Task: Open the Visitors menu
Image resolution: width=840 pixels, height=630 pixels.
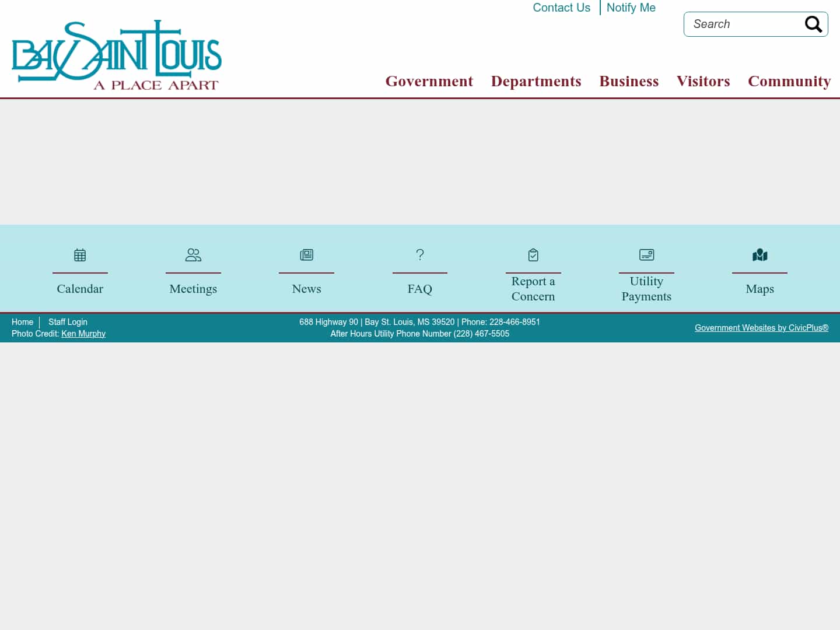Action: [703, 81]
